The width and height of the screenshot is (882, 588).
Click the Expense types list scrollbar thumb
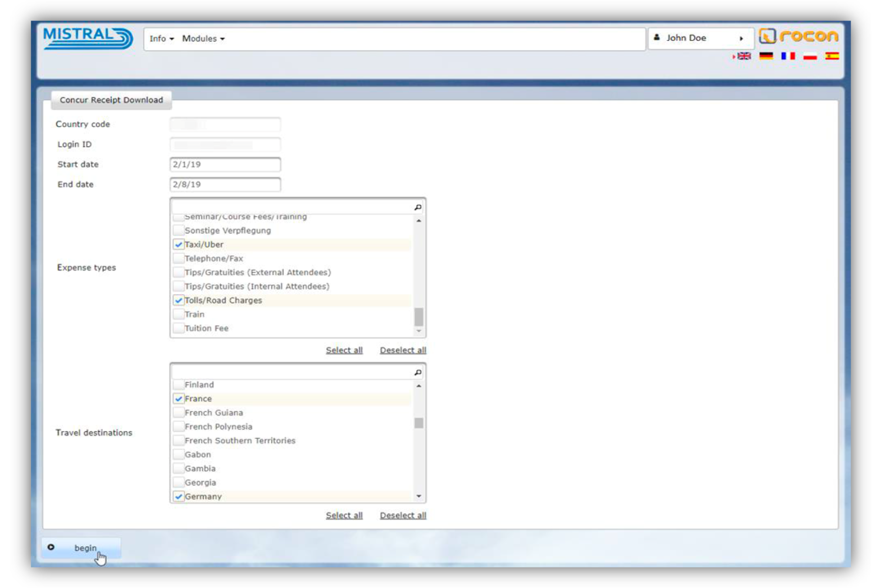(418, 317)
